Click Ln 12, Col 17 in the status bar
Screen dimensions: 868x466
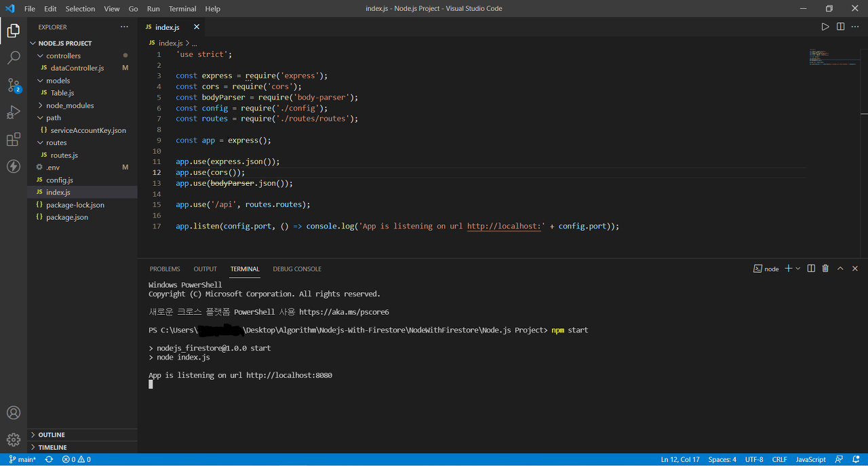[680, 459]
